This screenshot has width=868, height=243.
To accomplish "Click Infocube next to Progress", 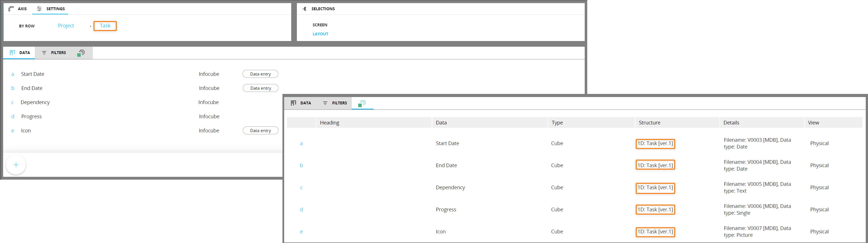I will tap(209, 116).
